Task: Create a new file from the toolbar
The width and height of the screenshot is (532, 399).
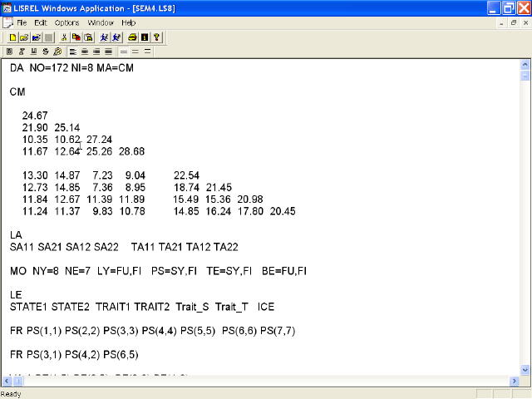Action: [x=12, y=37]
